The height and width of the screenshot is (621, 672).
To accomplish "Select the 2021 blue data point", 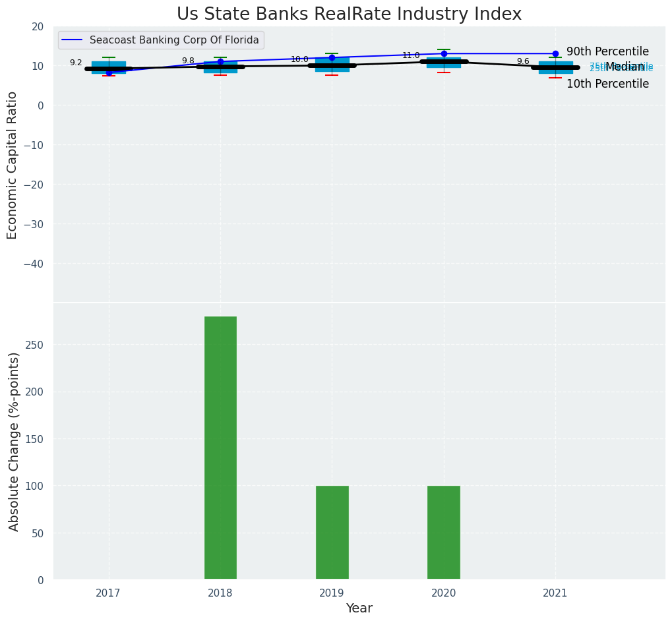I will point(555,53).
